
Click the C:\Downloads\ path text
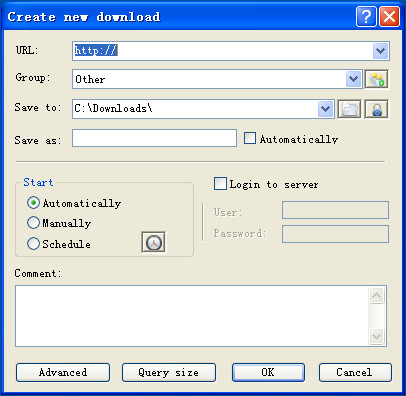(113, 108)
